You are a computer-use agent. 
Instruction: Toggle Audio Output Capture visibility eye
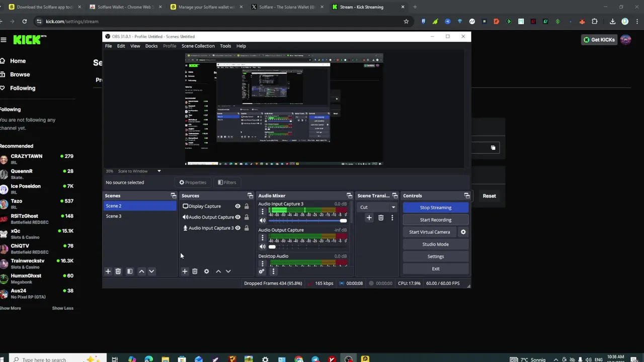(x=238, y=217)
